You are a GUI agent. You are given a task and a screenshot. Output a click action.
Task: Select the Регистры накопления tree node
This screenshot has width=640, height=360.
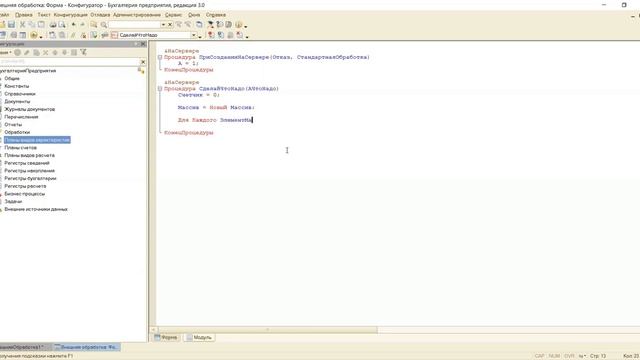29,171
